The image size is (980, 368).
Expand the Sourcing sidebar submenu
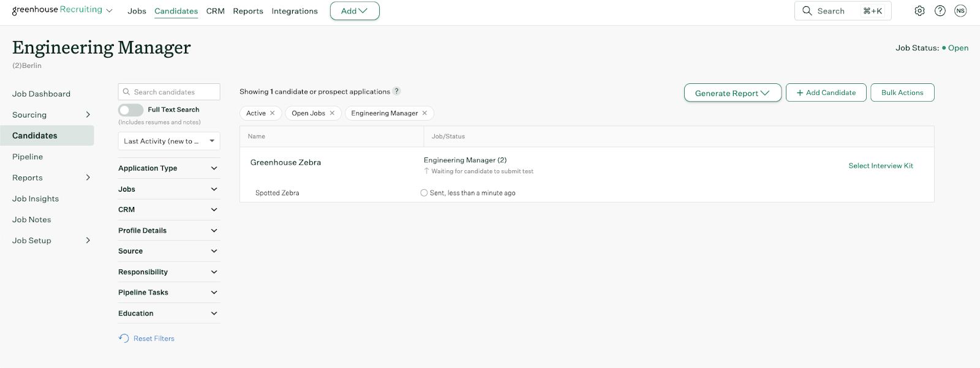[88, 115]
